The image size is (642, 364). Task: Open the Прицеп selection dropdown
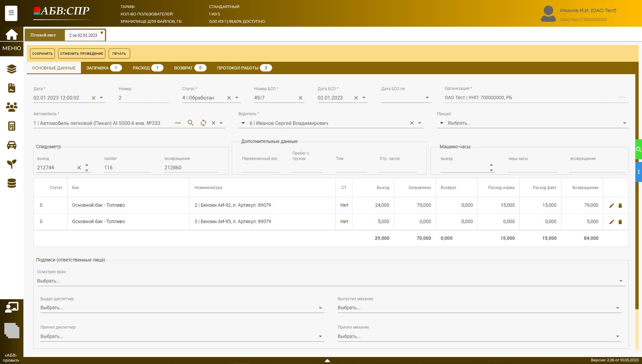pos(624,123)
